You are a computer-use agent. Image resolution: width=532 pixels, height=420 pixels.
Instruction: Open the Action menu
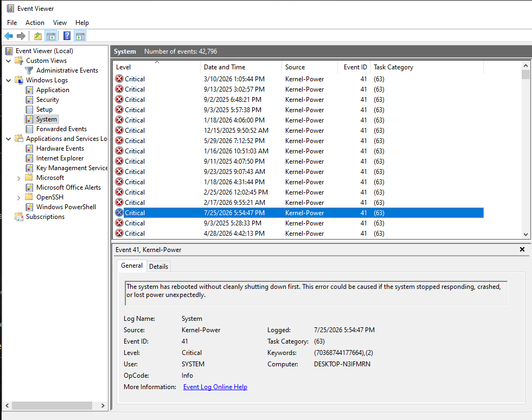tap(35, 23)
